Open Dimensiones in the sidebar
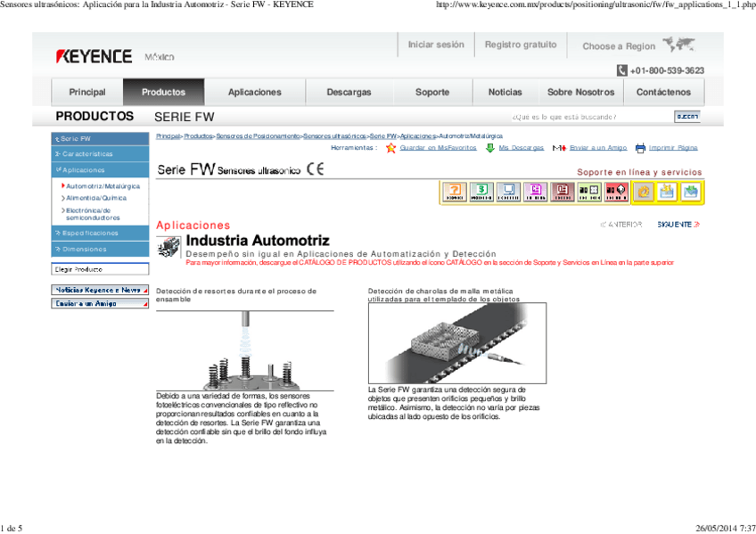 pyautogui.click(x=100, y=249)
